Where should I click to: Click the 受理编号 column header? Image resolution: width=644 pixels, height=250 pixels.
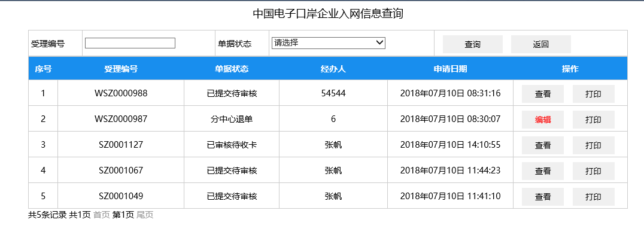tap(121, 69)
